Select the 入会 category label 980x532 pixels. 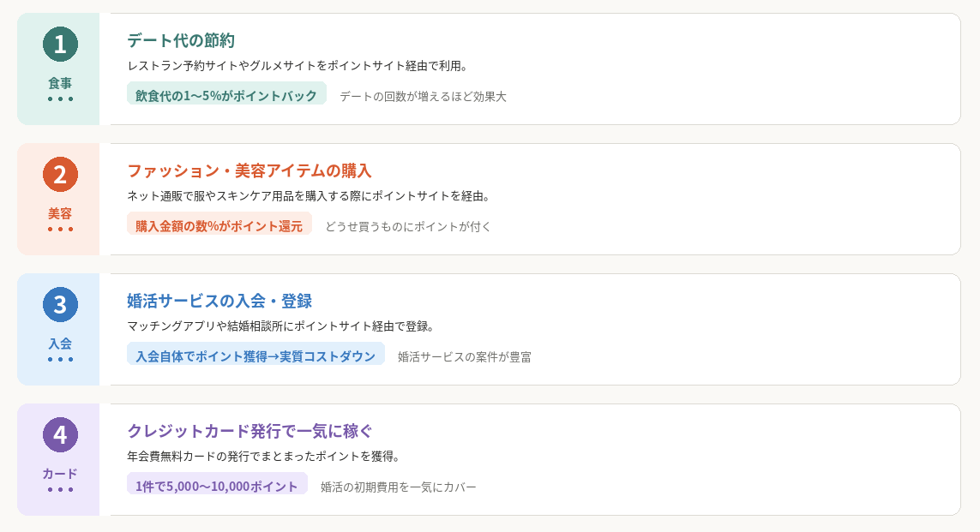(60, 344)
